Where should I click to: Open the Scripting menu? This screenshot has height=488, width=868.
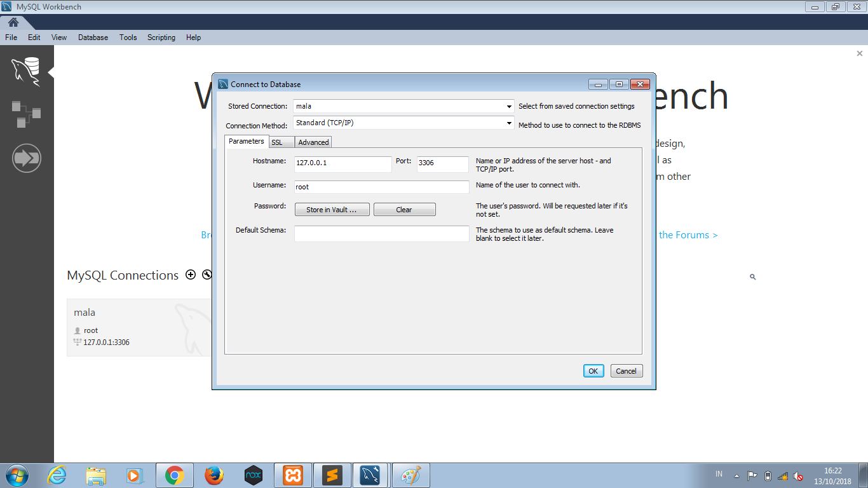161,37
